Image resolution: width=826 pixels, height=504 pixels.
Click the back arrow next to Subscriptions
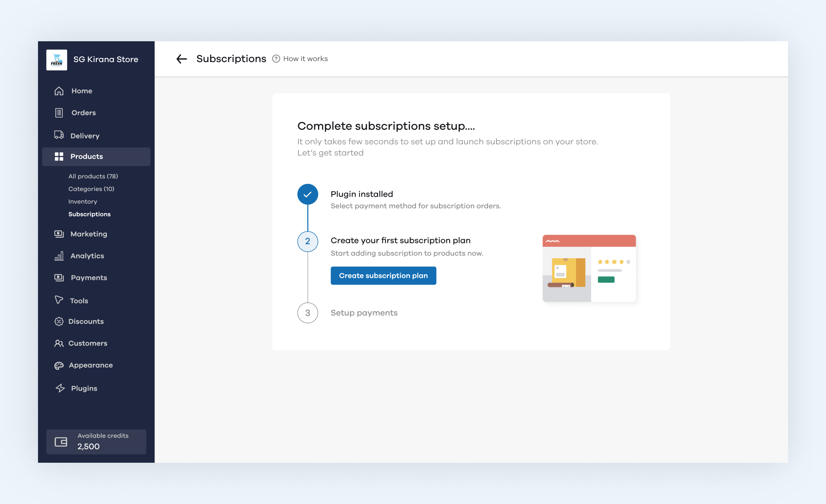tap(181, 59)
